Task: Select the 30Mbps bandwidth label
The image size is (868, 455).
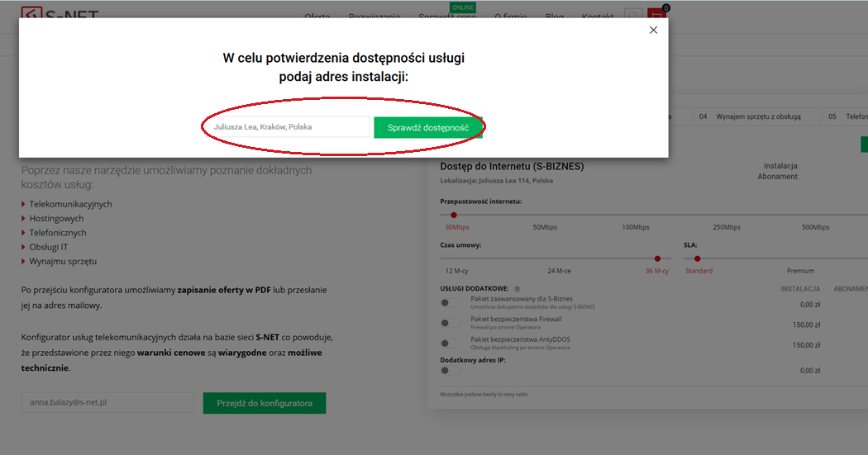Action: click(x=457, y=227)
